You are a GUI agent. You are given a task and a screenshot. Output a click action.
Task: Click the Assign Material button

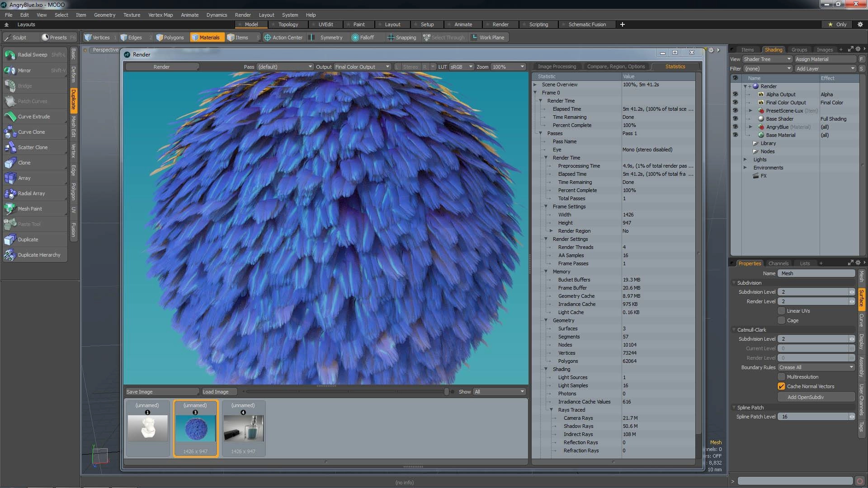(825, 59)
